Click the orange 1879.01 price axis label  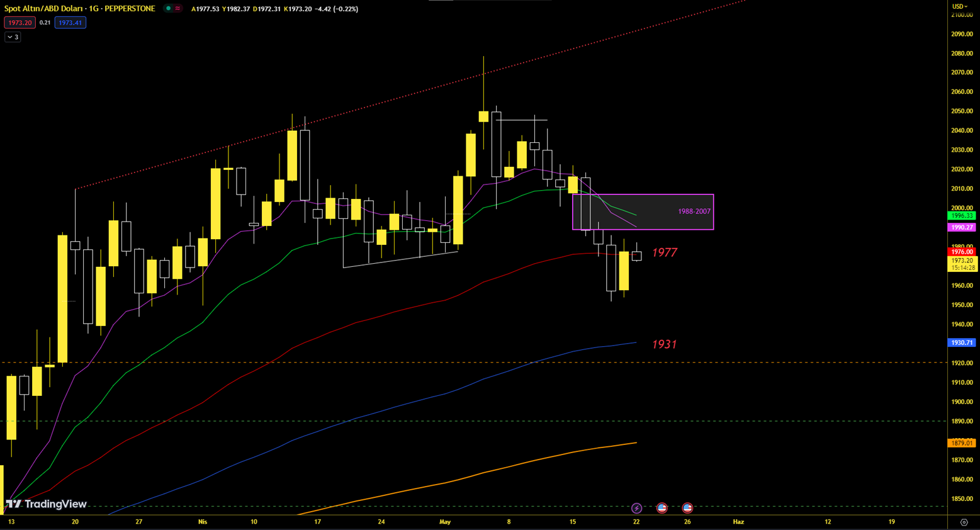(x=962, y=443)
